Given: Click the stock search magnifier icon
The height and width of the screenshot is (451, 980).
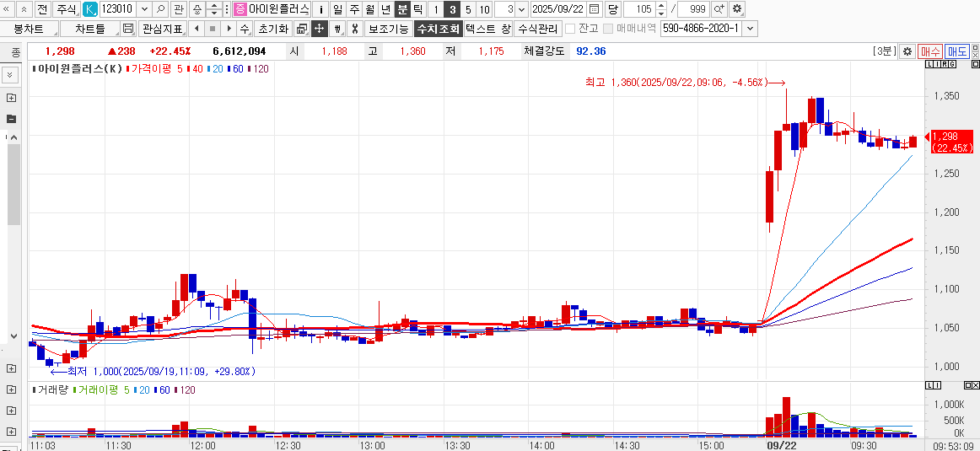Looking at the screenshot, I should point(160,9).
